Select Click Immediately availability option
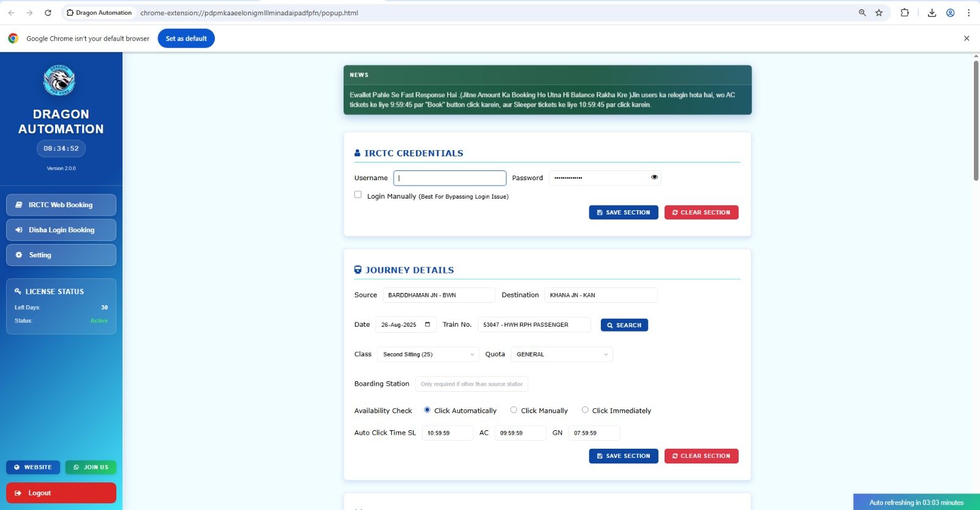 tap(585, 410)
